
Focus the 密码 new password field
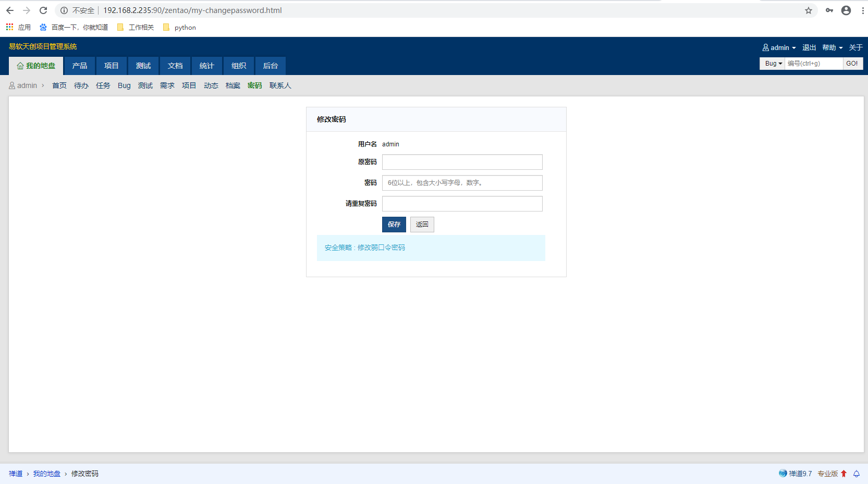point(462,183)
